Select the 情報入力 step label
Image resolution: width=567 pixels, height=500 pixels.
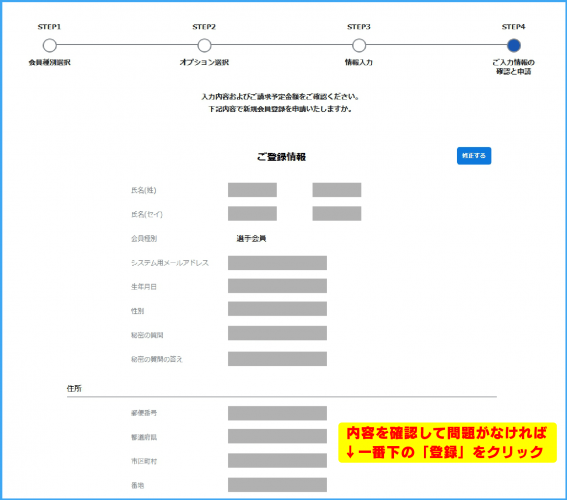point(359,63)
